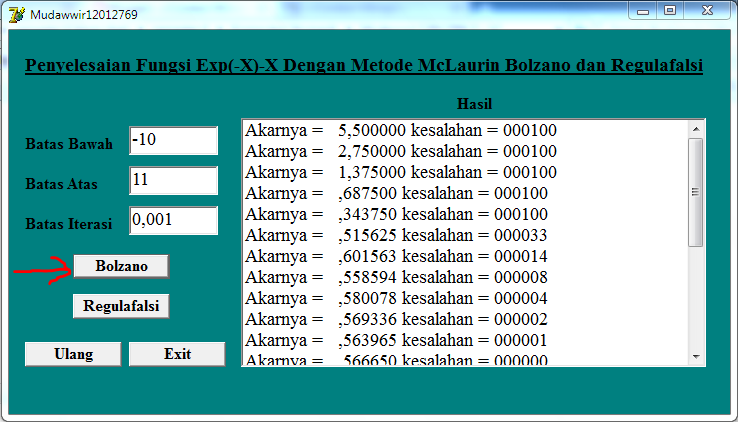
Task: Focus the Batas Atas input field
Action: click(173, 180)
